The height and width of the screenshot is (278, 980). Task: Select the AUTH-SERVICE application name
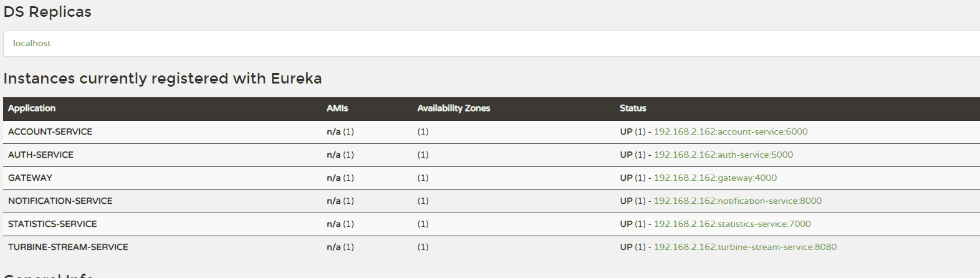tap(41, 155)
